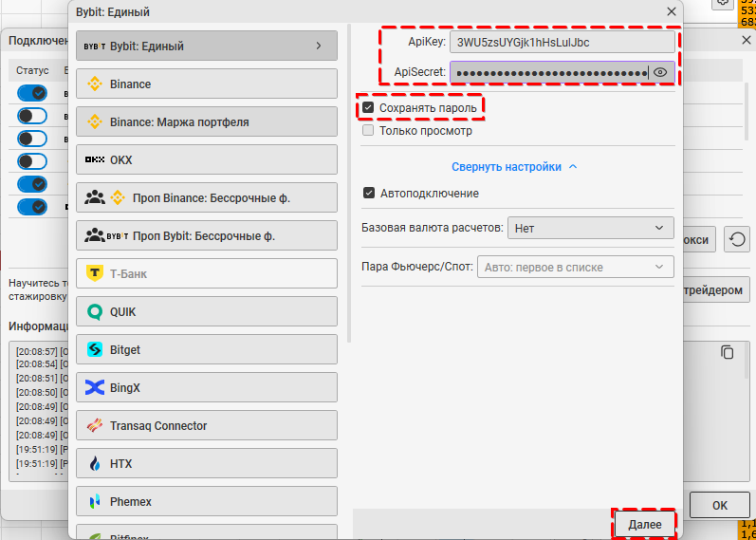
Task: Close the background connections window
Action: point(746,40)
